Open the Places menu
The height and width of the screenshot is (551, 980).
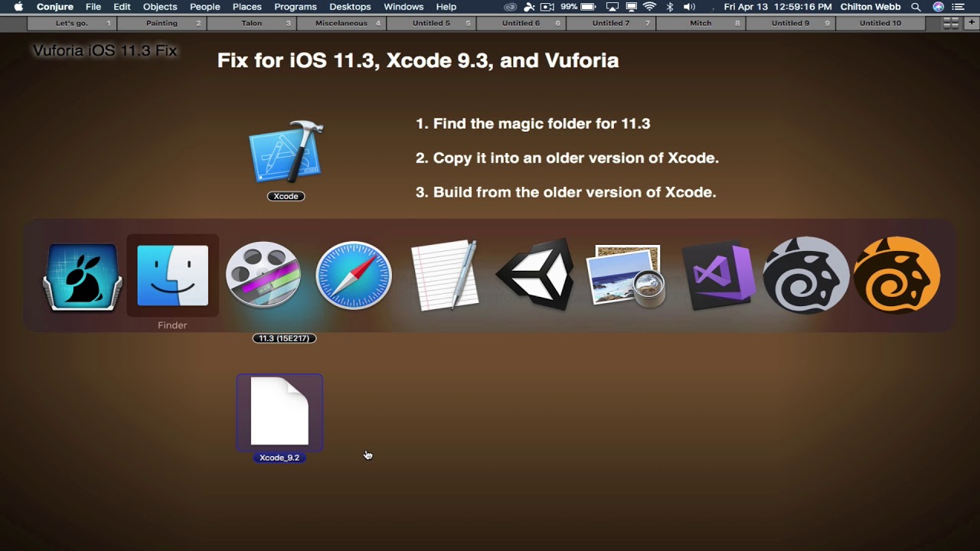click(x=247, y=7)
